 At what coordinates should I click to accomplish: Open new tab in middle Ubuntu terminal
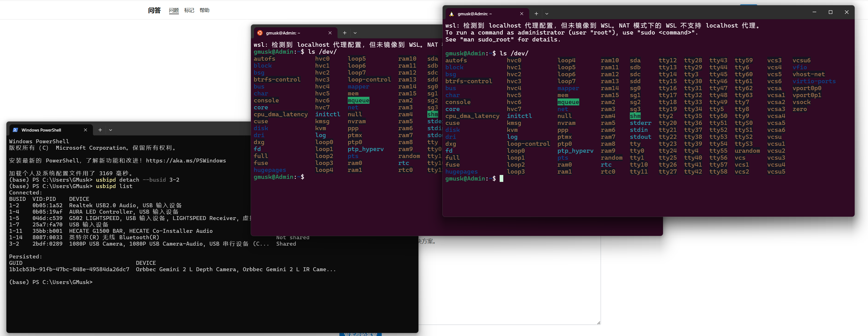coord(344,33)
